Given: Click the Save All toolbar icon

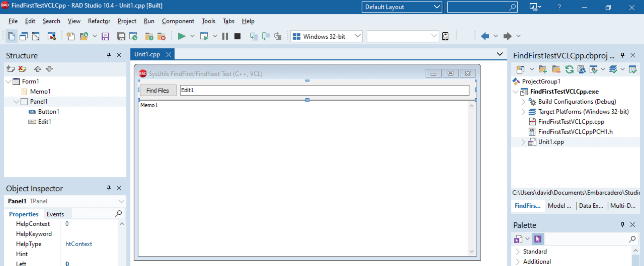Looking at the screenshot, I should [x=121, y=36].
